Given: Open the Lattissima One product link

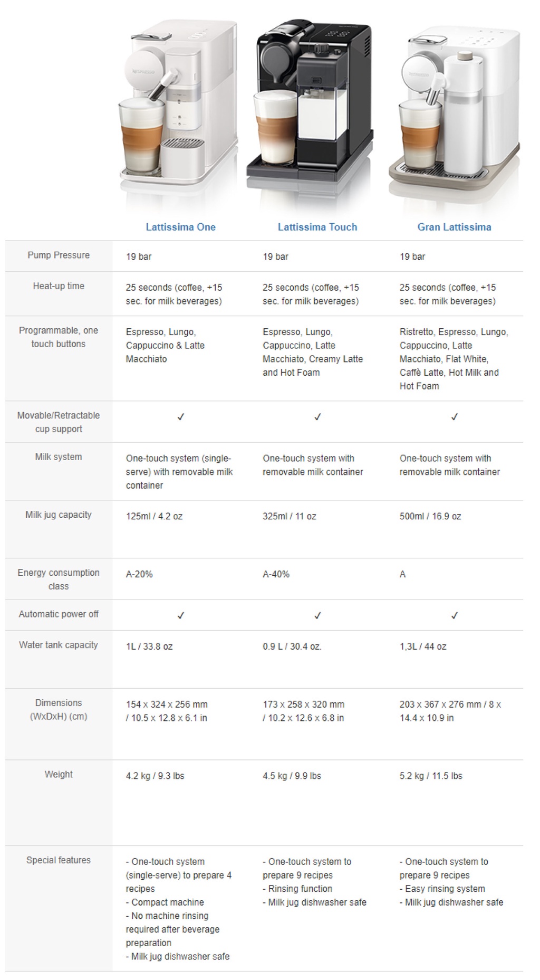Looking at the screenshot, I should click(180, 227).
